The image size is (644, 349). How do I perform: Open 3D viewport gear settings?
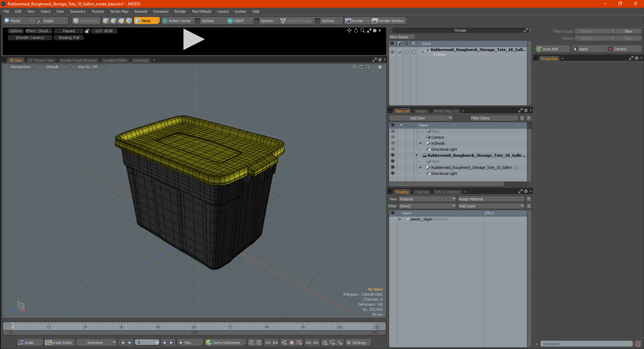click(x=380, y=67)
